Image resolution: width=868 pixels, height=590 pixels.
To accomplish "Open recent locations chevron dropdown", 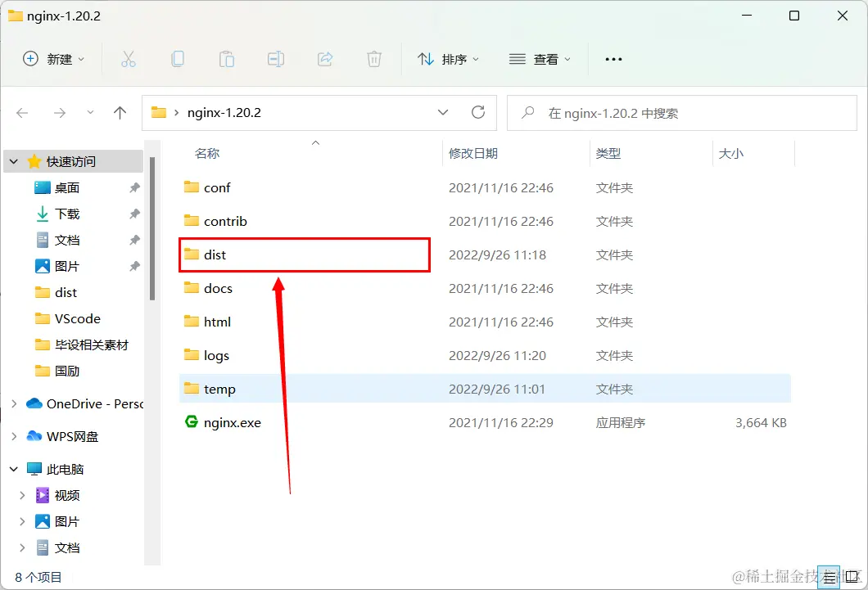I will (x=90, y=113).
